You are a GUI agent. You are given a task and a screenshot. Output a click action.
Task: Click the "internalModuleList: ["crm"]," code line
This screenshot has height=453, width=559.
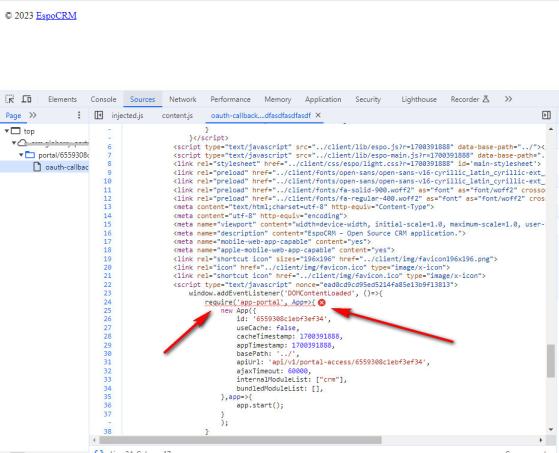coord(292,380)
